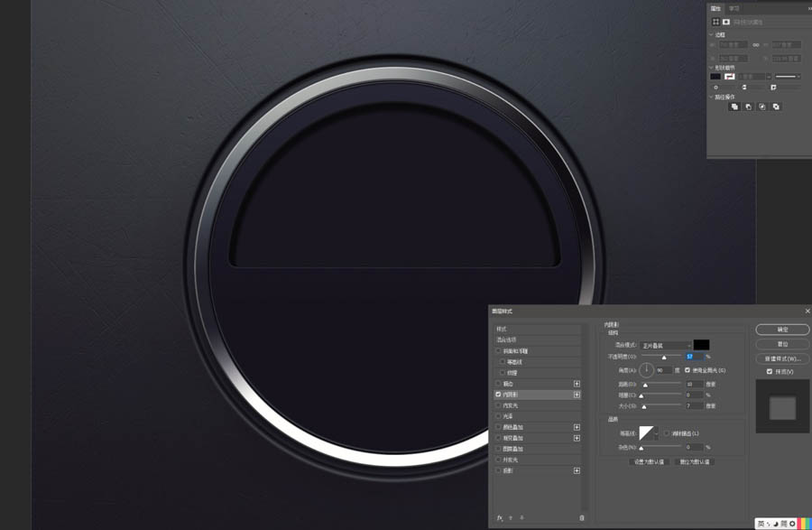812x530 pixels.
Task: Select the Exclude Overlapping Shapes path operation icon
Action: tap(776, 107)
